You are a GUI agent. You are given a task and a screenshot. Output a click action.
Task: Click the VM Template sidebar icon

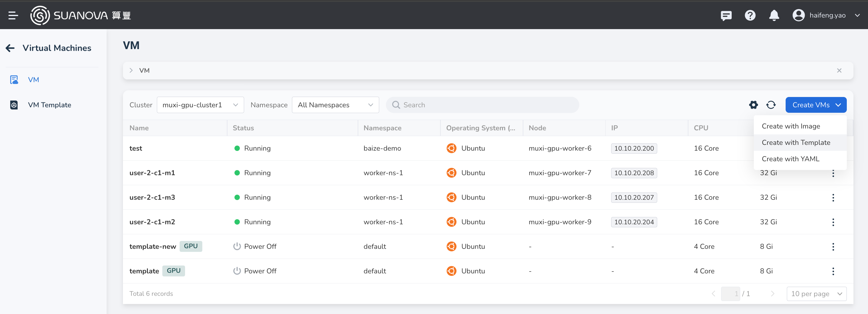[x=14, y=105]
